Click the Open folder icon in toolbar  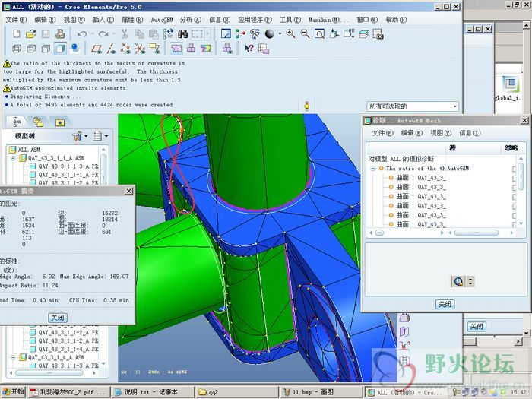tap(31, 33)
